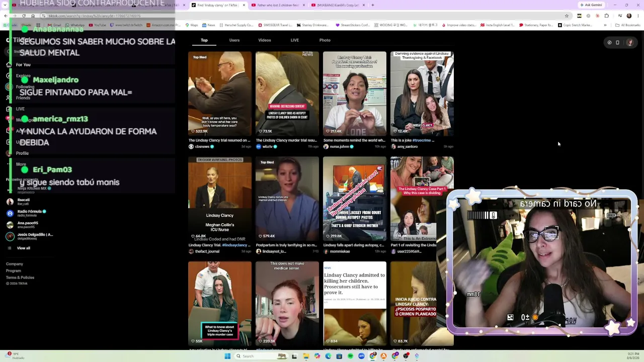Open thefact_journal Lindsay Clancy Trial video

[x=220, y=199]
